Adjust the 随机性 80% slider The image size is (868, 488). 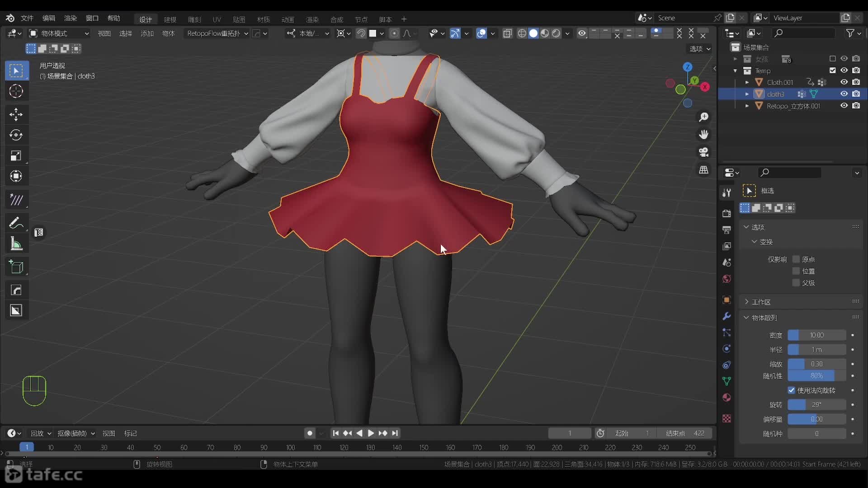tap(816, 376)
